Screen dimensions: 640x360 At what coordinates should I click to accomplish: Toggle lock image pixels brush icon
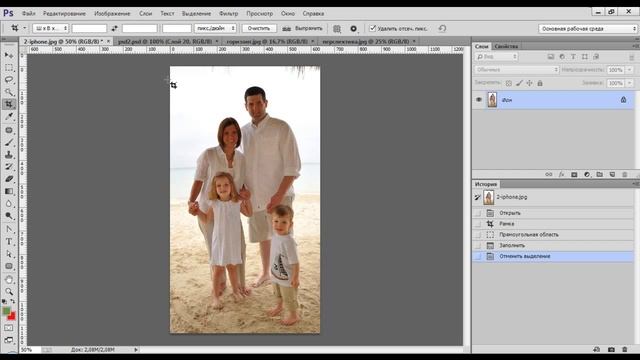coord(519,83)
